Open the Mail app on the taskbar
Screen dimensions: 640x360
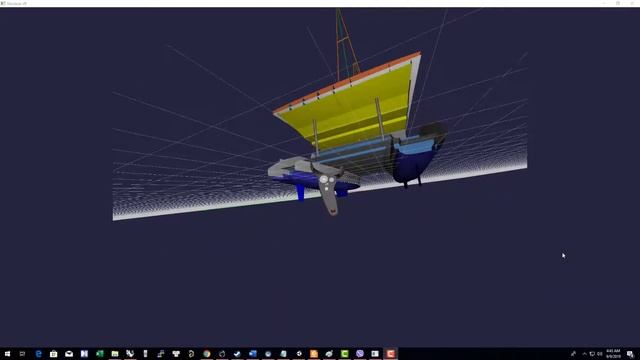click(x=69, y=353)
